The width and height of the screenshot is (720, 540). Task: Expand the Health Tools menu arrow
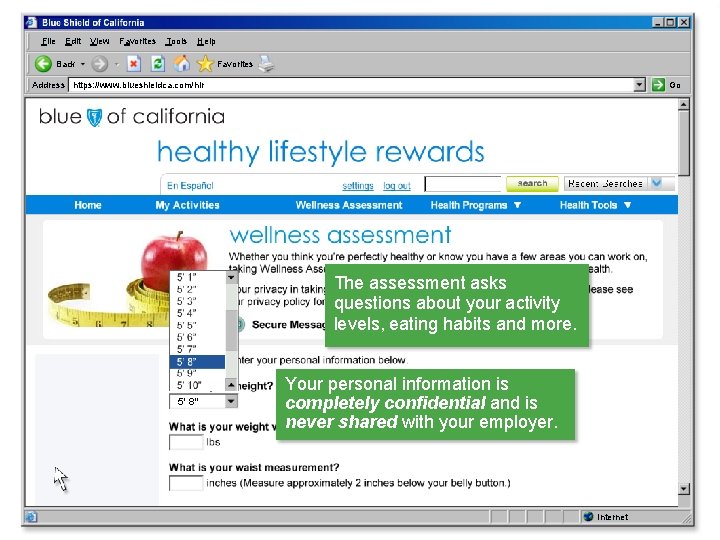pyautogui.click(x=628, y=205)
